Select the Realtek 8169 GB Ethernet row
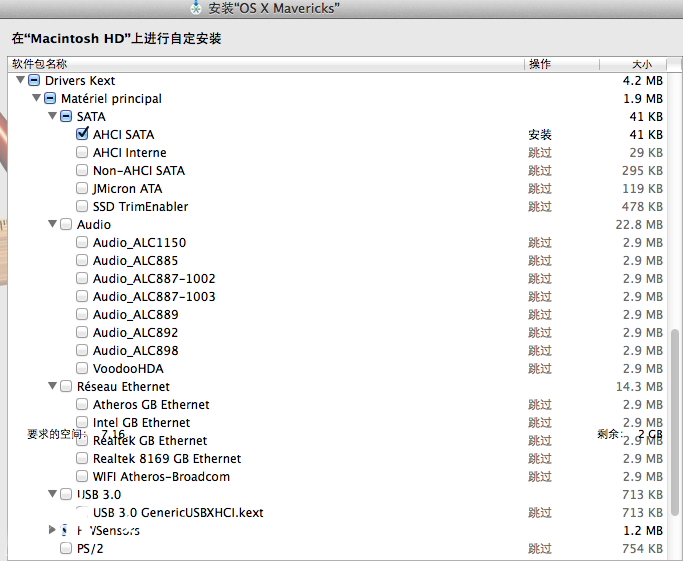This screenshot has height=561, width=683. pyautogui.click(x=167, y=458)
